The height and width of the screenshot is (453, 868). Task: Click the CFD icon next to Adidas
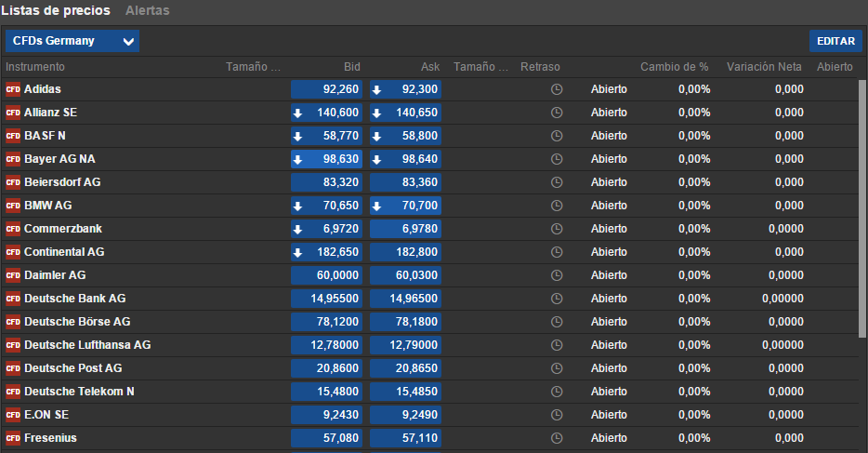point(13,89)
